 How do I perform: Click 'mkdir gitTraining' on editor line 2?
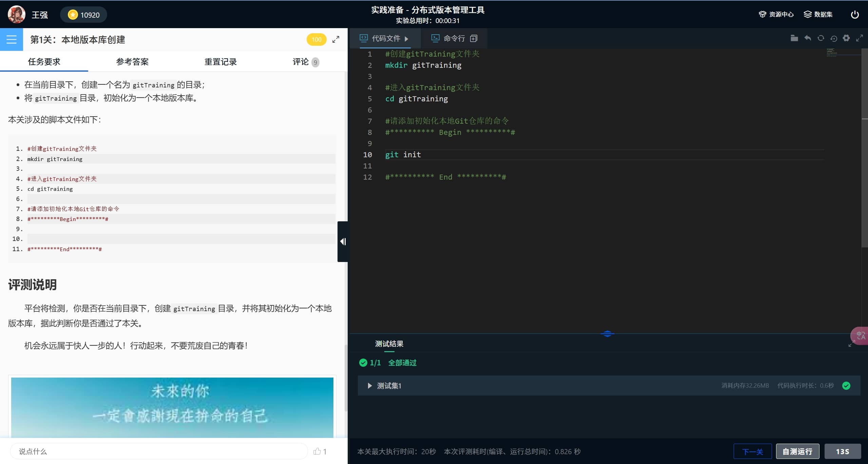pos(423,65)
